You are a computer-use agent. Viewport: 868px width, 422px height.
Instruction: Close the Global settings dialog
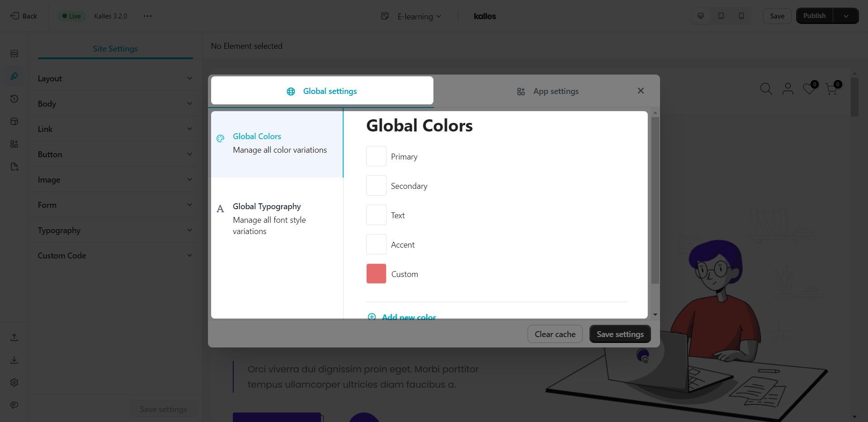coord(641,91)
